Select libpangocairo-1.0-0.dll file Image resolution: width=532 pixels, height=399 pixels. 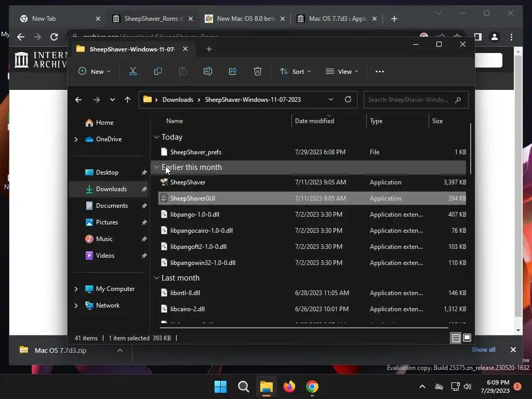[312, 230]
